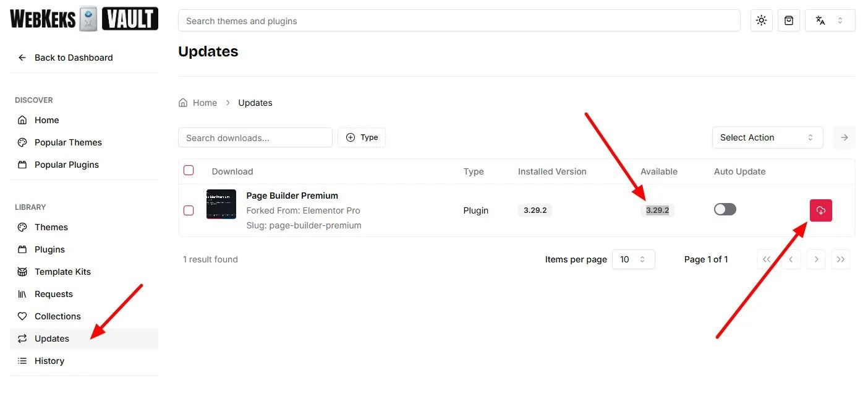Open the Select Action dropdown
This screenshot has width=868, height=393.
[x=767, y=137]
